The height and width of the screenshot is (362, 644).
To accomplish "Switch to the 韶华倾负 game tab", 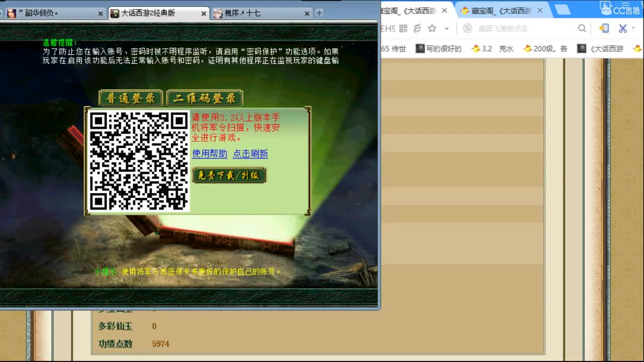I will coord(54,14).
